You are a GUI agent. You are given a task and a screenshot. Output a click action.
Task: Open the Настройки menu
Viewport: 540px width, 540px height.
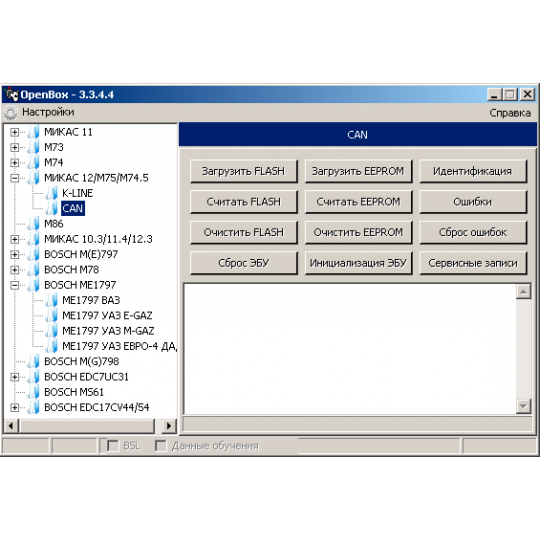[48, 112]
